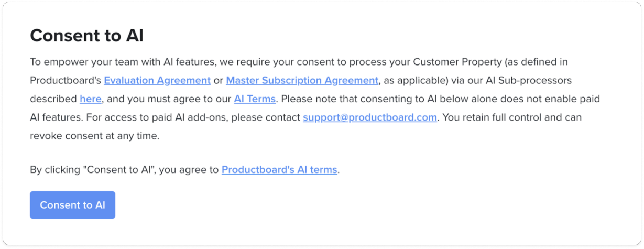Review the Evaluation Agreement document

coord(157,80)
